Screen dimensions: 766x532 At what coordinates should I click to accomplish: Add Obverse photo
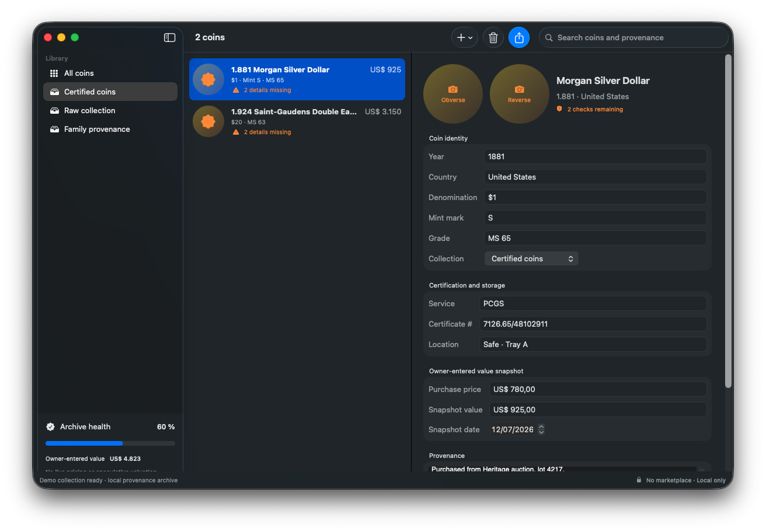point(453,94)
